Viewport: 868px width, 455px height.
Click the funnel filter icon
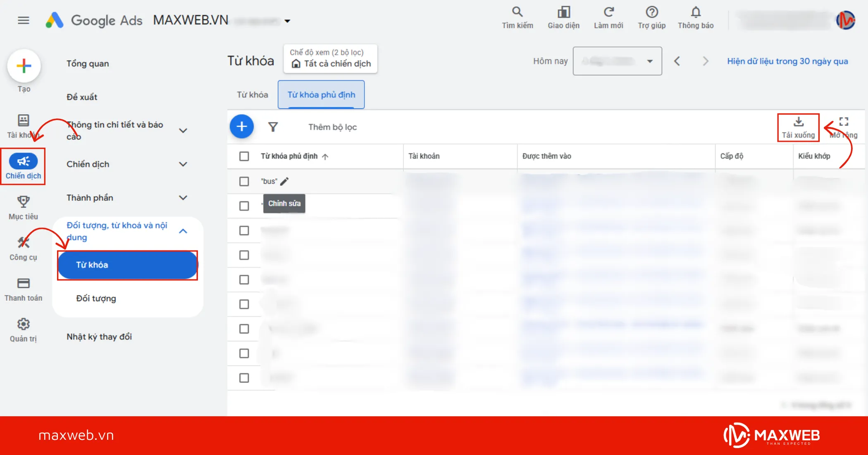pyautogui.click(x=273, y=127)
